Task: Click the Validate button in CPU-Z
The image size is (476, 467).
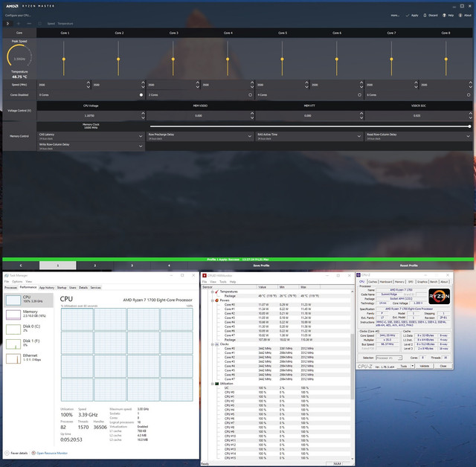Action: coord(424,367)
